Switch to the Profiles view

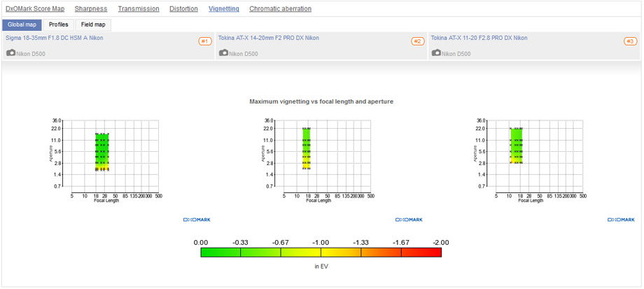click(x=58, y=24)
